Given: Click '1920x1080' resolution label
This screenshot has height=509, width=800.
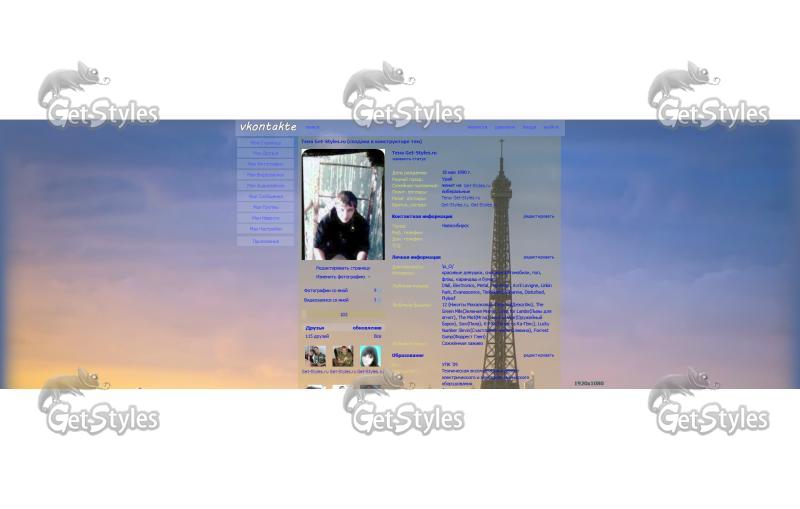Looking at the screenshot, I should [x=589, y=384].
